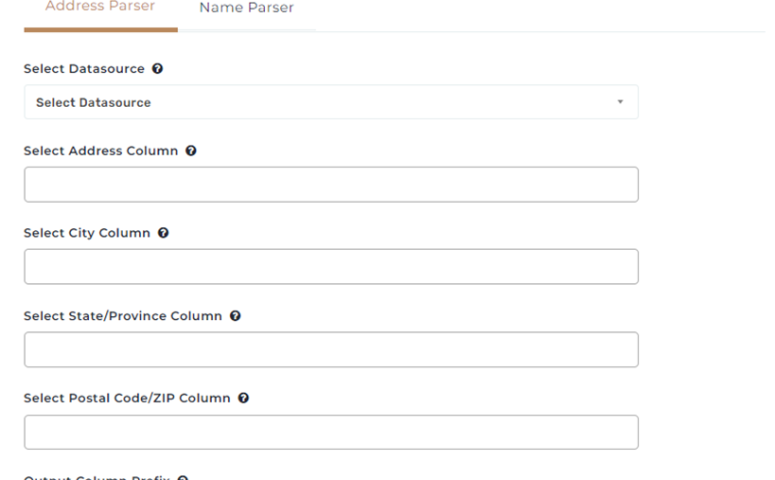The width and height of the screenshot is (775, 480).
Task: Click the "Select Datasource" heading label
Action: coord(84,69)
